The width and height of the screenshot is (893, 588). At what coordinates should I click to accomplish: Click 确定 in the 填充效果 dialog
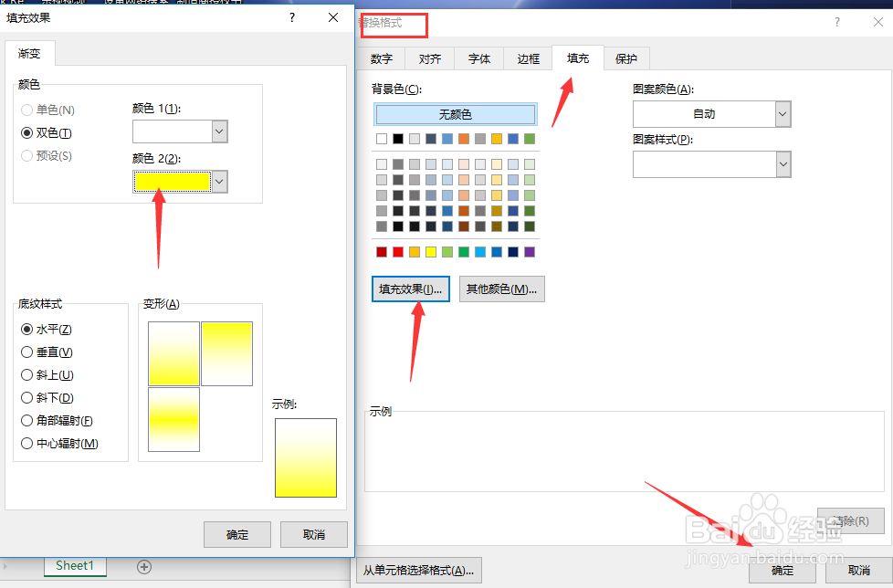click(236, 534)
